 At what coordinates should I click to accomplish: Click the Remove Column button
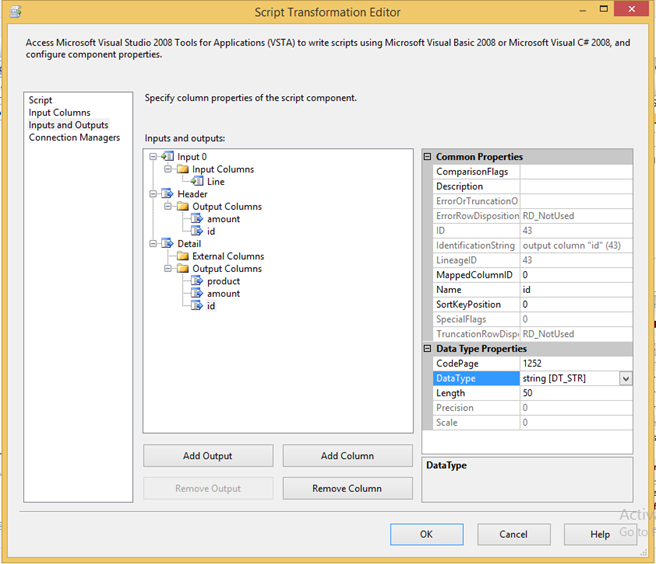coord(347,488)
